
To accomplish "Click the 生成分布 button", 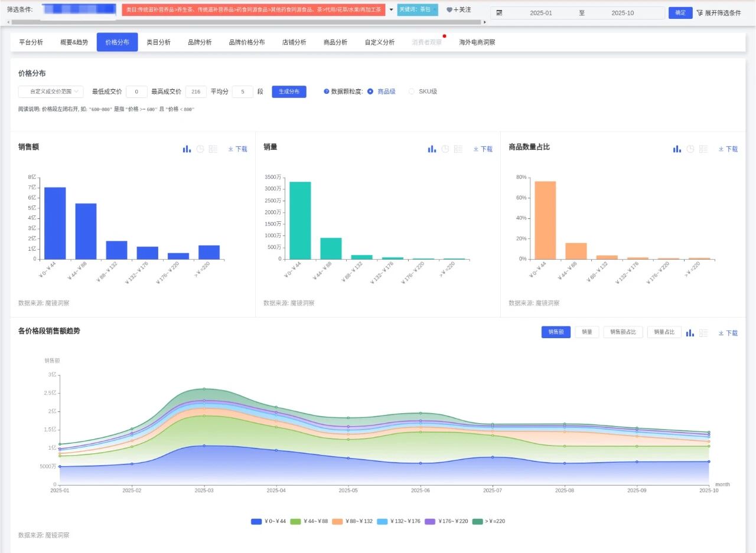I will tap(289, 91).
